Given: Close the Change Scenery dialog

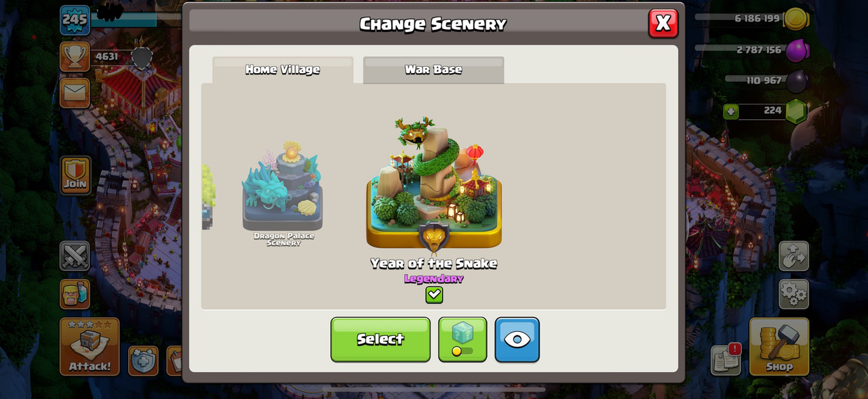Looking at the screenshot, I should [x=663, y=23].
